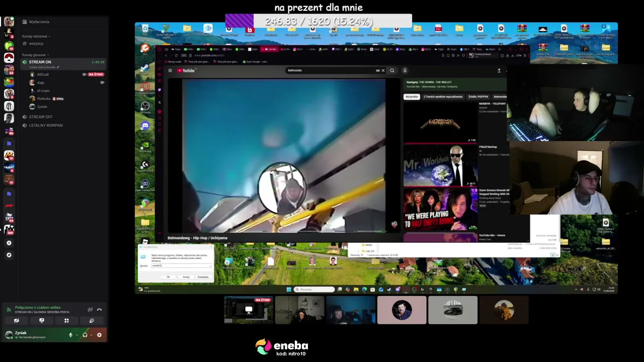Open the Pokéball server icon

click(x=9, y=58)
